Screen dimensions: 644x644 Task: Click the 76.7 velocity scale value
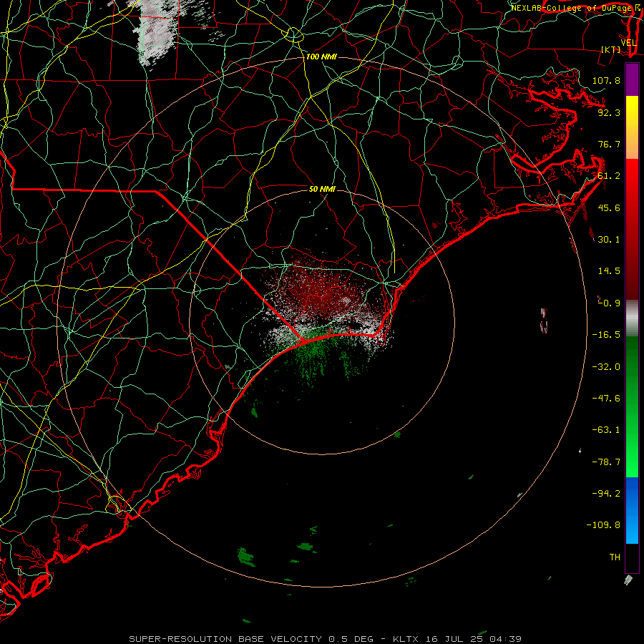coord(609,144)
